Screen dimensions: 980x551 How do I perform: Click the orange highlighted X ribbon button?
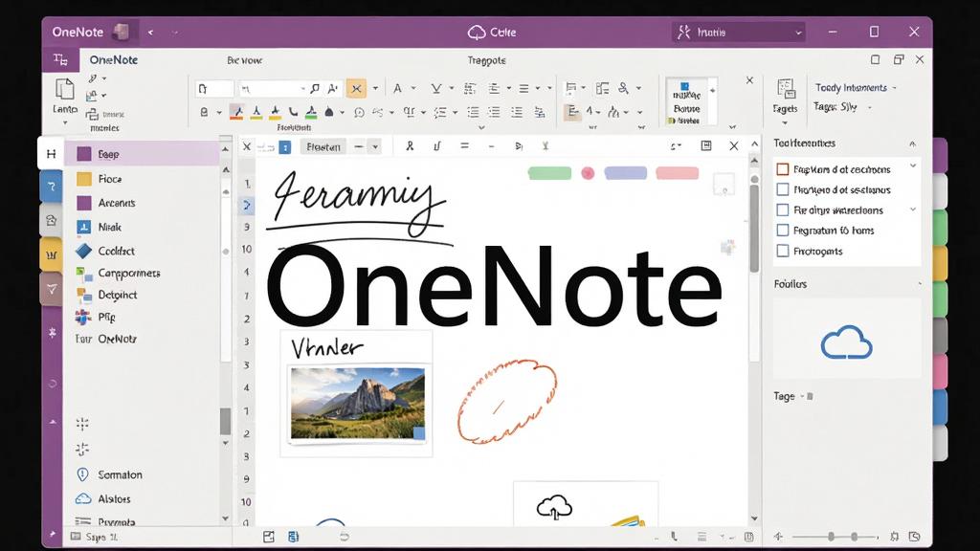tap(356, 89)
